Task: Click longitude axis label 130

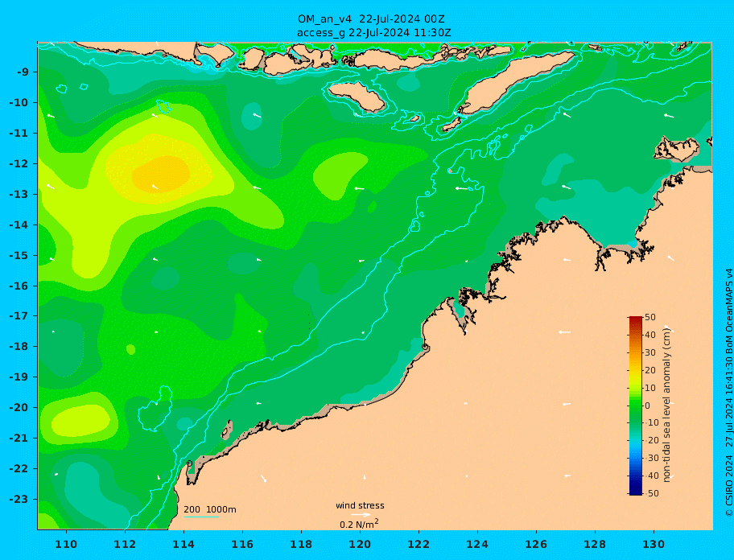Action: tap(654, 544)
